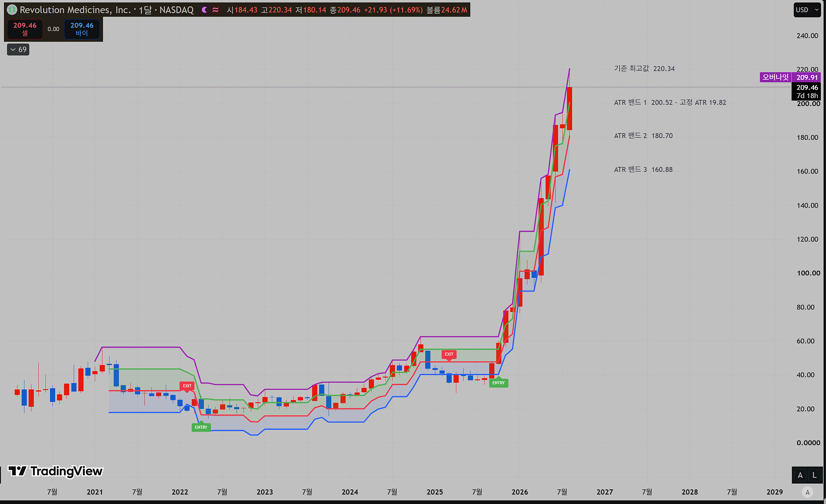Click the 0.00 spread value
This screenshot has width=826, height=504.
(53, 29)
